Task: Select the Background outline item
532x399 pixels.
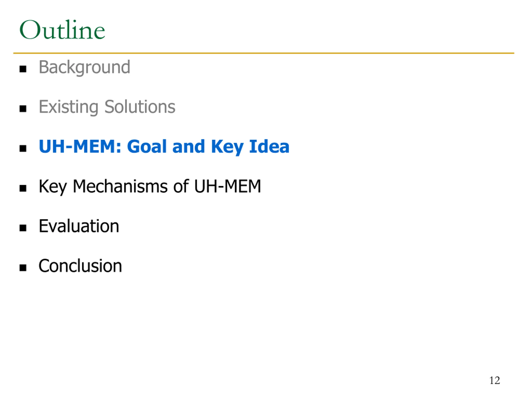Action: click(x=84, y=68)
